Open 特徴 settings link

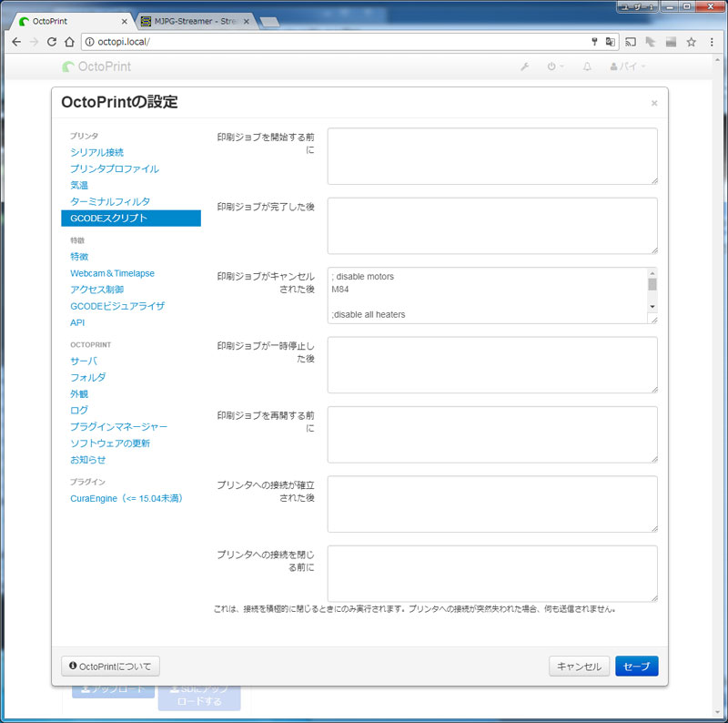pos(79,257)
